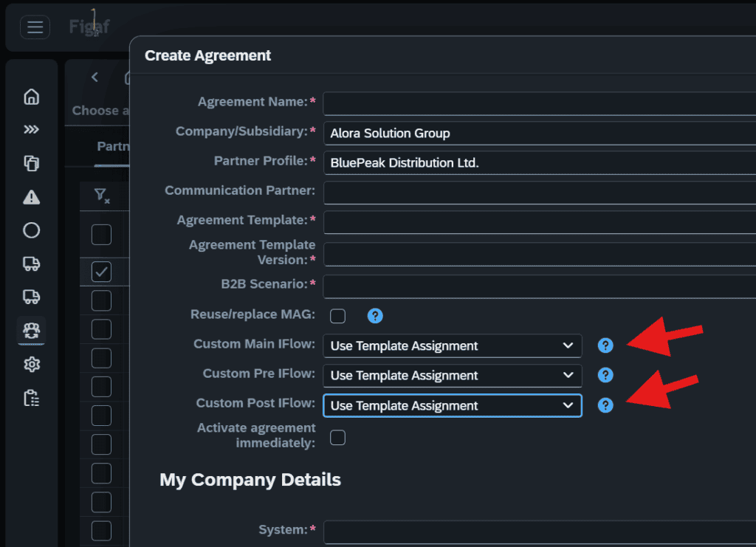This screenshot has height=547, width=756.
Task: Show help for Custom Pre IFlow
Action: click(605, 375)
